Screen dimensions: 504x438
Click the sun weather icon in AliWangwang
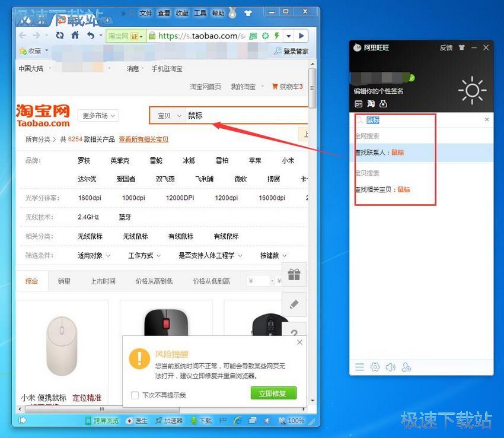pos(472,90)
